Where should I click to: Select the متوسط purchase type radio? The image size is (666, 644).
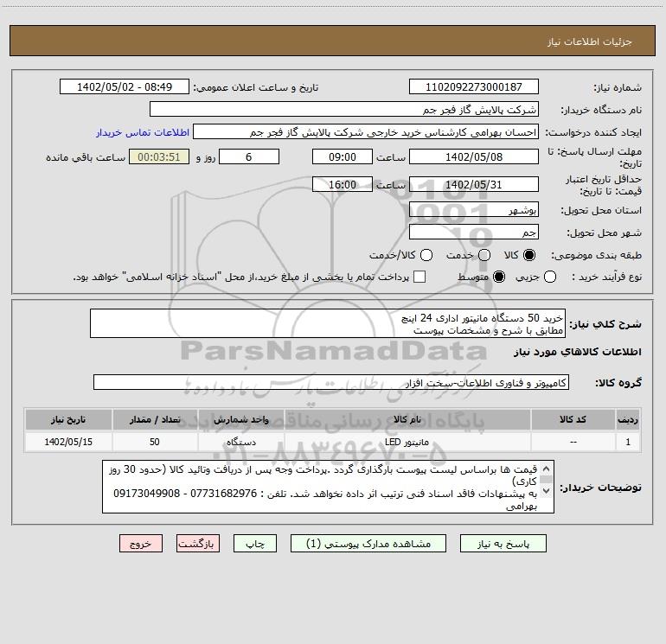[499, 277]
